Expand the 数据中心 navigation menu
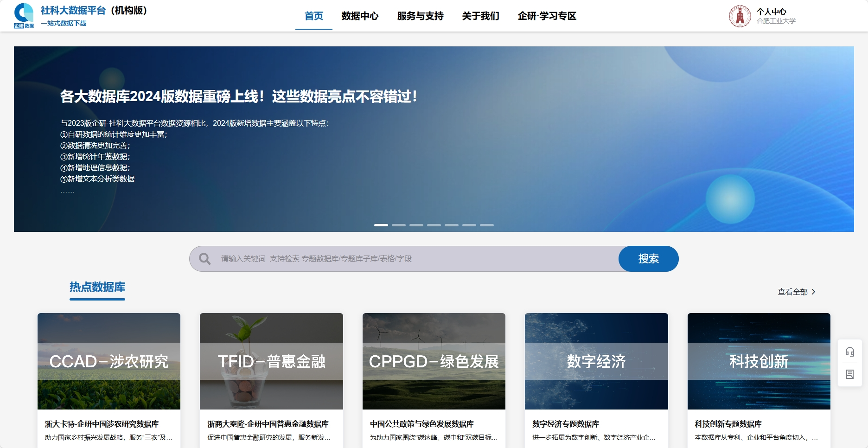868x448 pixels. [360, 16]
